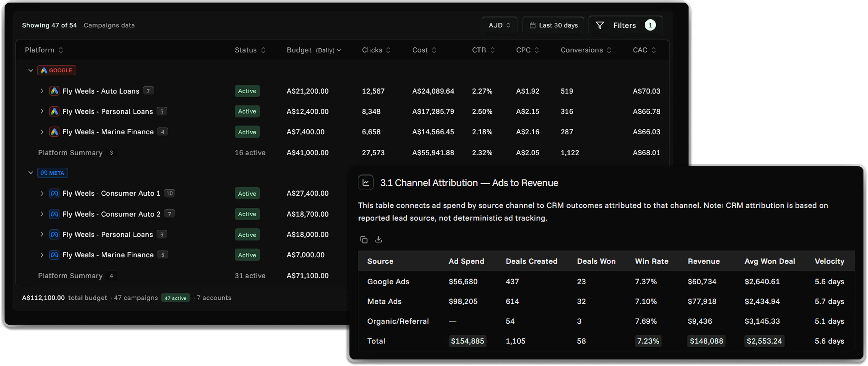Click the calendar icon beside Last 30 days

click(532, 25)
